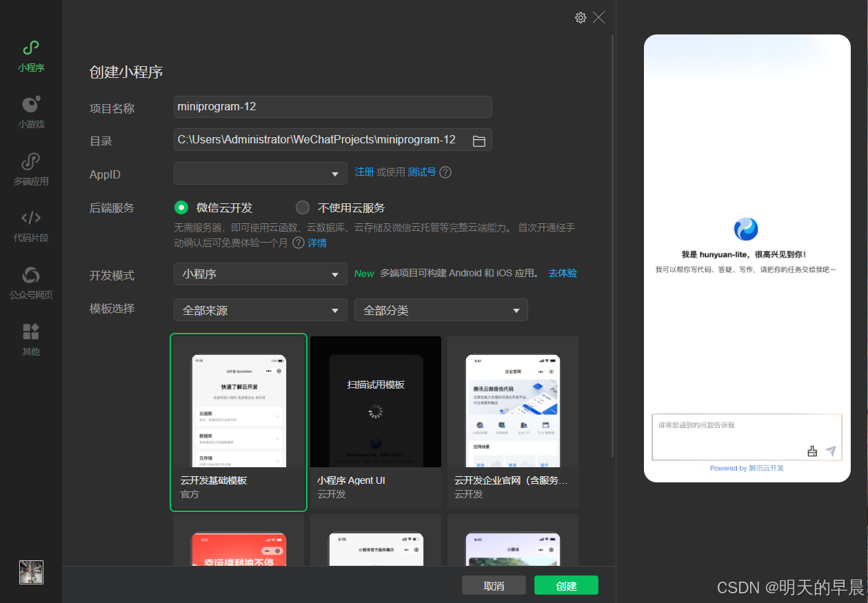The width and height of the screenshot is (868, 603).
Task: Open the 全部分类 template category dropdown
Action: tap(441, 310)
